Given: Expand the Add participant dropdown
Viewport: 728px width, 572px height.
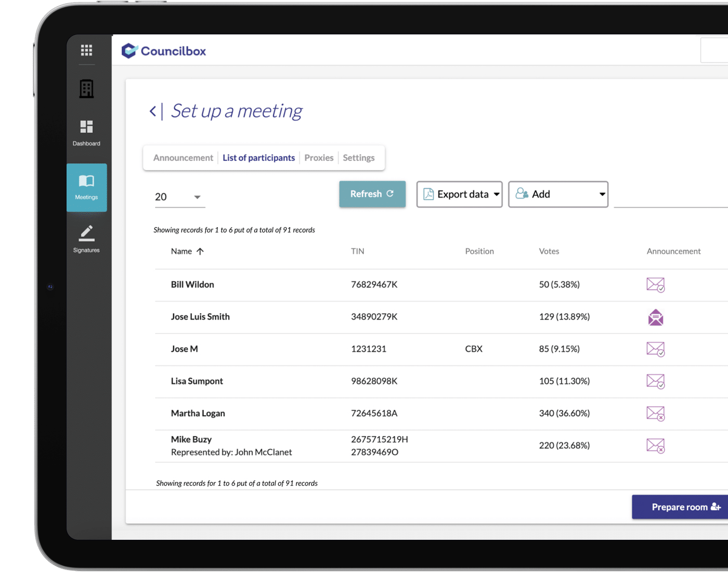Looking at the screenshot, I should 558,194.
